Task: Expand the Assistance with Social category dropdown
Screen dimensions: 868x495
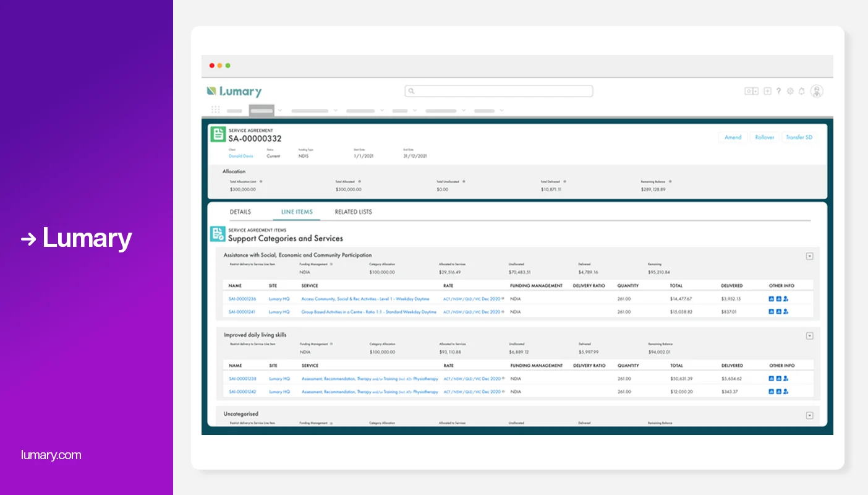Action: [809, 256]
